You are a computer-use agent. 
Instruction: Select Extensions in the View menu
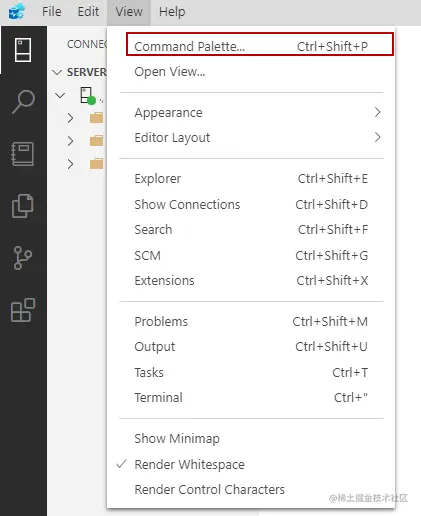[x=251, y=281]
